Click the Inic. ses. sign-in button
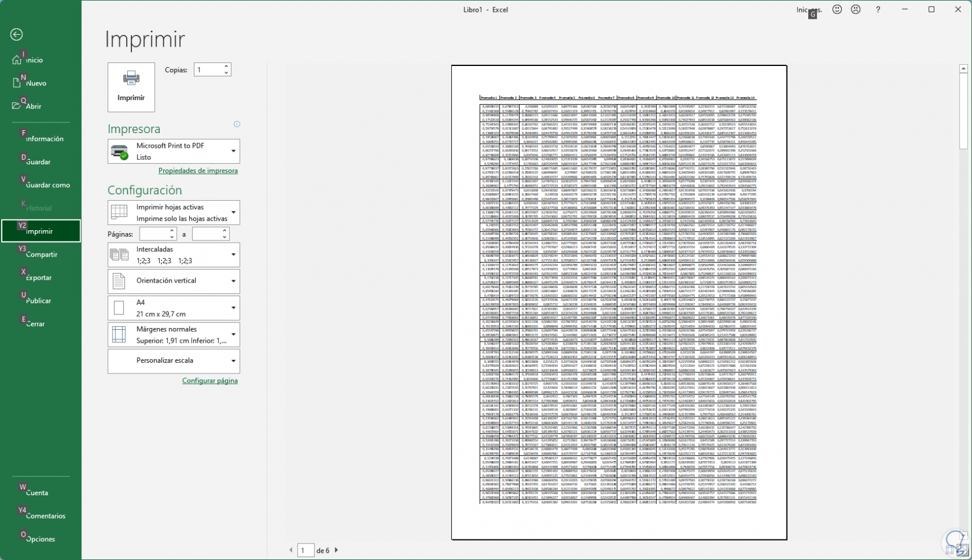This screenshot has height=560, width=972. pyautogui.click(x=809, y=10)
